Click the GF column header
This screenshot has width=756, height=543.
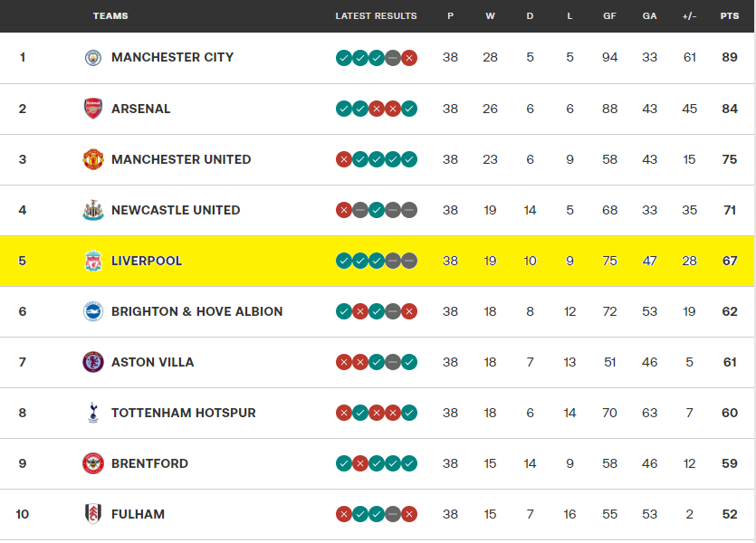[609, 16]
